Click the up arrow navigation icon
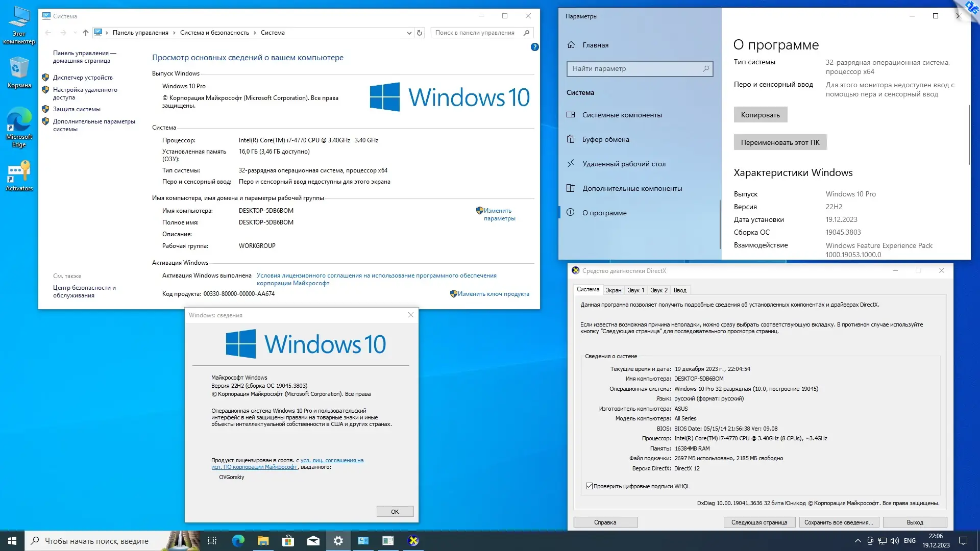Screen dimensions: 980x551 85,33
